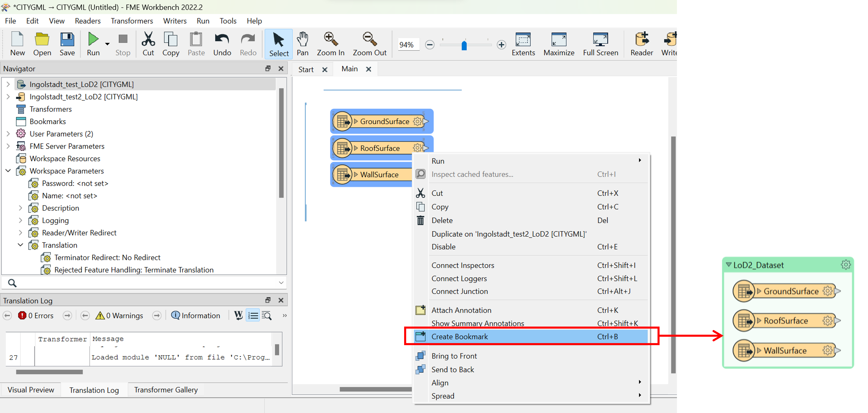Click the Stop toolbar icon
Viewport: 868px width, 413px height.
coord(123,44)
